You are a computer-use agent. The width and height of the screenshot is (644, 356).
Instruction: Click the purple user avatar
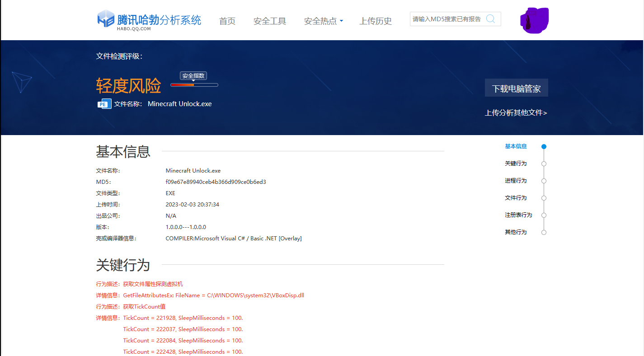(x=534, y=20)
